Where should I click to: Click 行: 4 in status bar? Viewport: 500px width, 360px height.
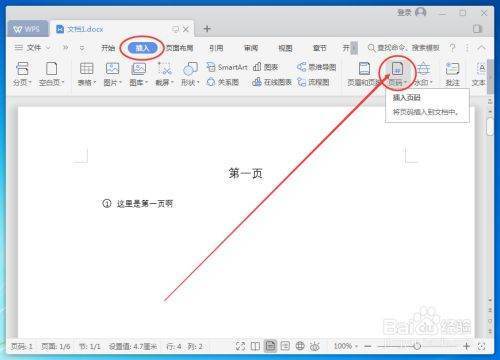[x=174, y=346]
